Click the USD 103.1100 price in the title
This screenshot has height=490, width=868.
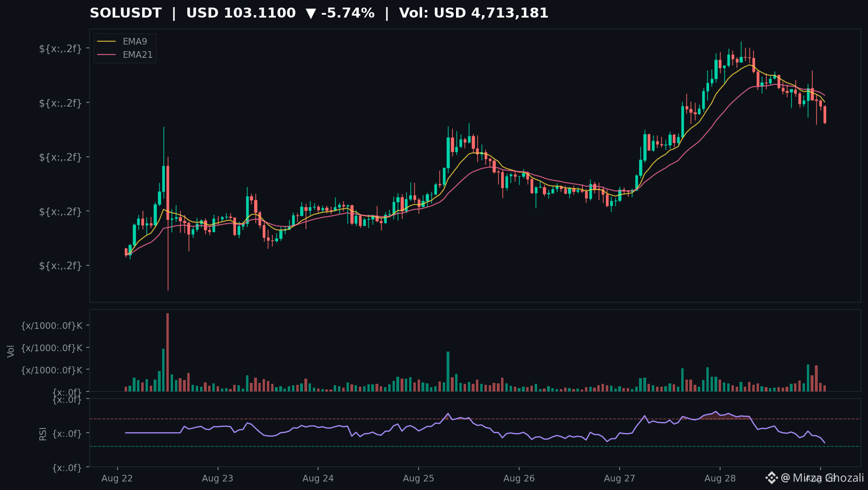[241, 13]
